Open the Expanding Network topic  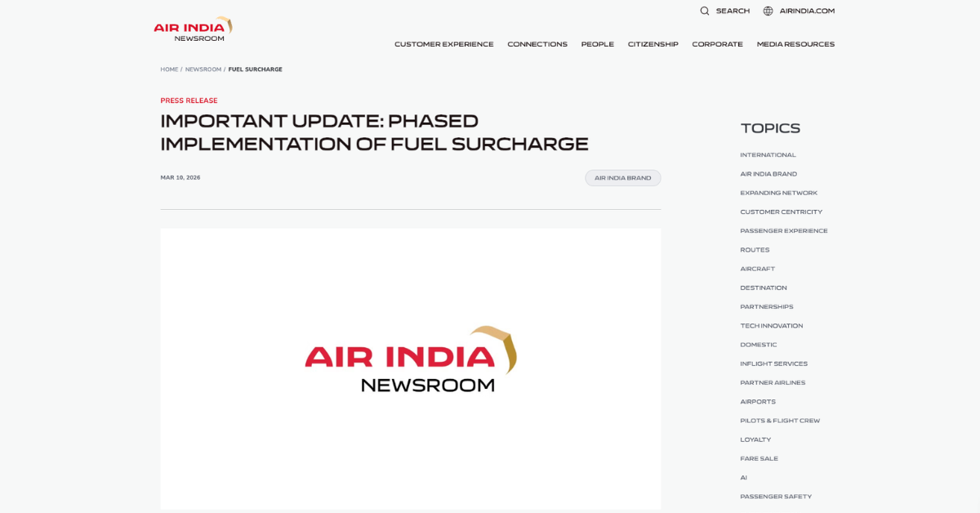click(778, 193)
